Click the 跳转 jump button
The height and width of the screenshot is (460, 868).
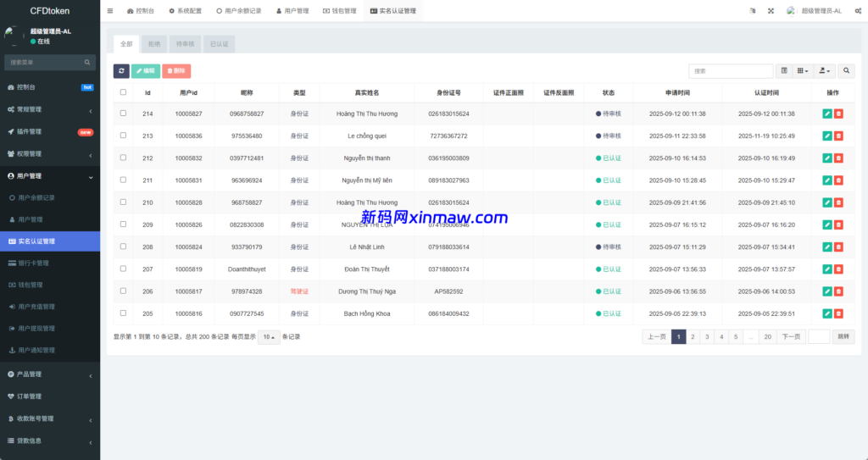tap(843, 336)
